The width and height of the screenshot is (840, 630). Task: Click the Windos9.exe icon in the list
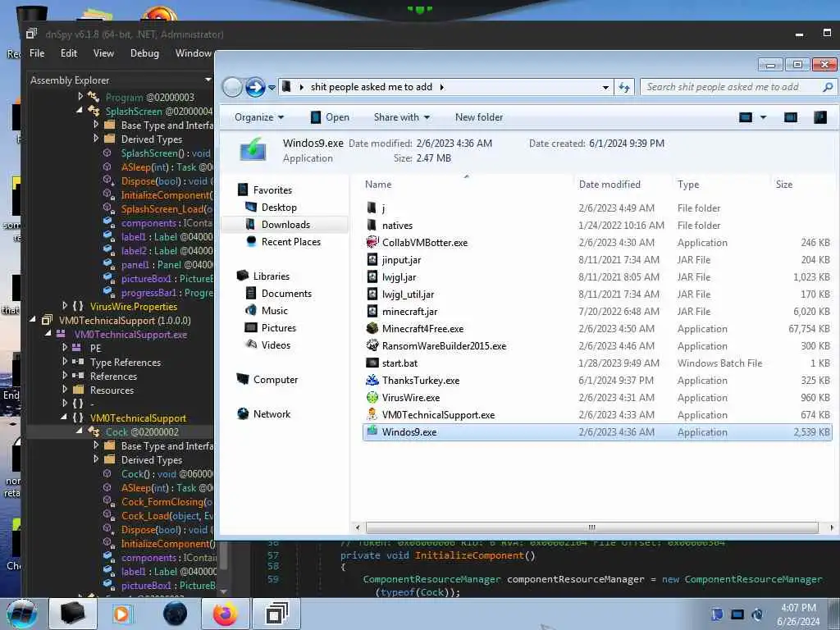point(372,431)
